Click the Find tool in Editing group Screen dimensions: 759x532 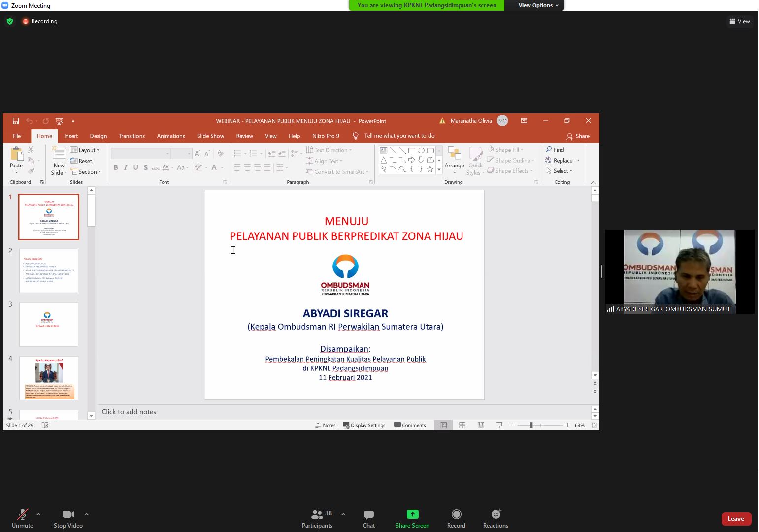pos(555,150)
